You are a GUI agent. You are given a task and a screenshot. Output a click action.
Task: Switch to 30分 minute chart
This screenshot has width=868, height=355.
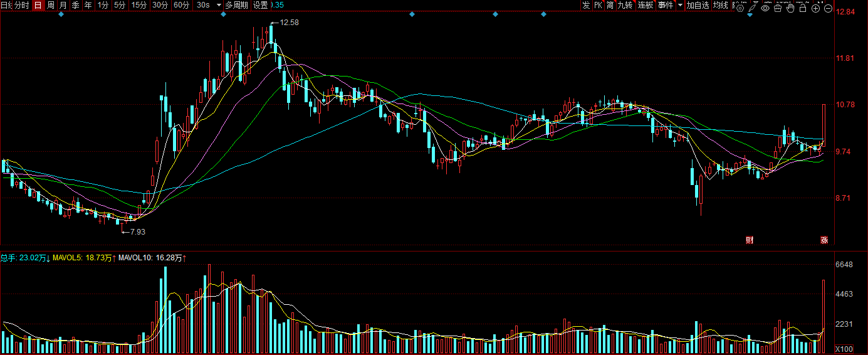[x=160, y=5]
